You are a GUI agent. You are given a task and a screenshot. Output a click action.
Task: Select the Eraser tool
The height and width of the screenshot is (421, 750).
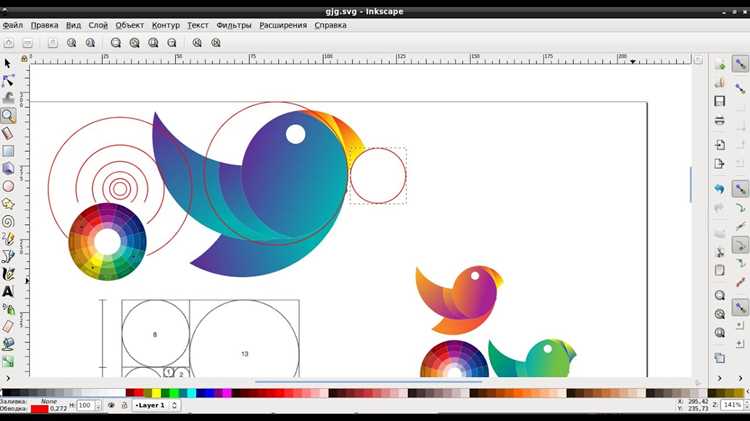(x=8, y=327)
